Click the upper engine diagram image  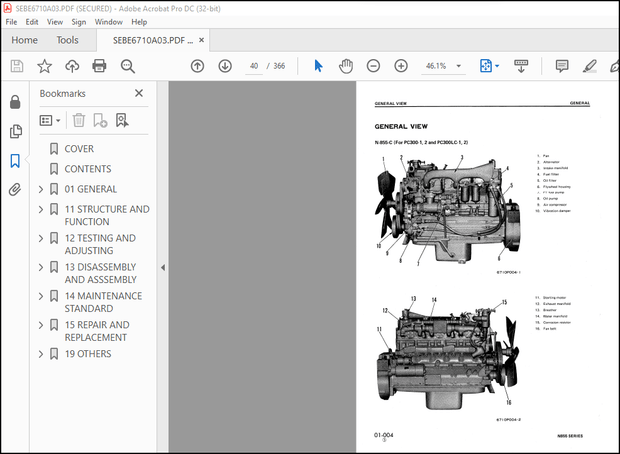click(447, 211)
